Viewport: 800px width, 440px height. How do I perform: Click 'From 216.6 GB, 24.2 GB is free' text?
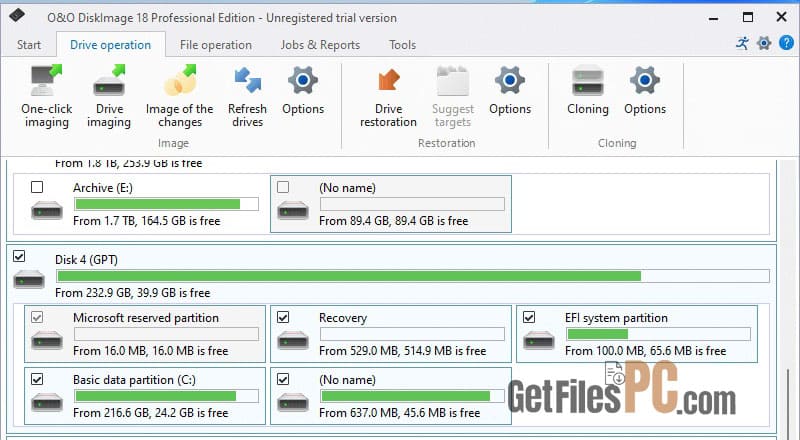(151, 413)
